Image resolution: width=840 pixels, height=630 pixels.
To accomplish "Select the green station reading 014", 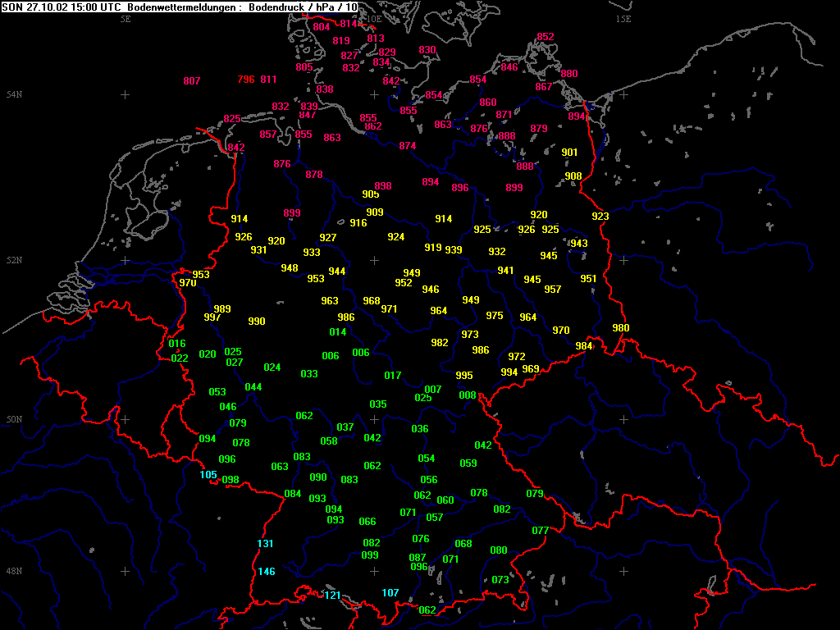I will [x=337, y=331].
